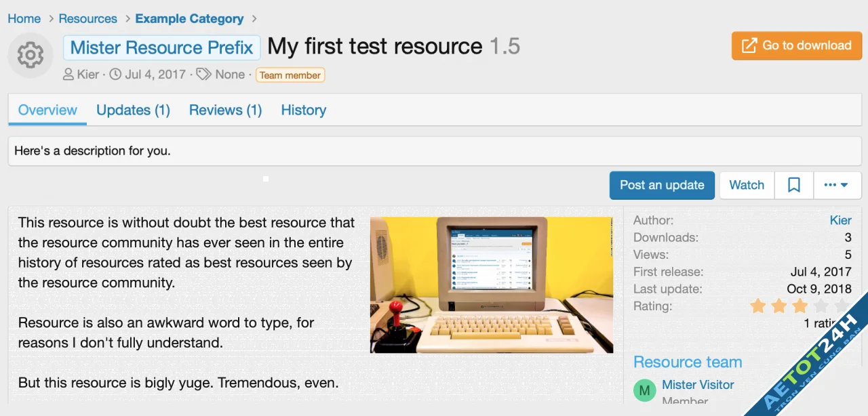868x416 pixels.
Task: Click the first rating star
Action: pos(757,306)
